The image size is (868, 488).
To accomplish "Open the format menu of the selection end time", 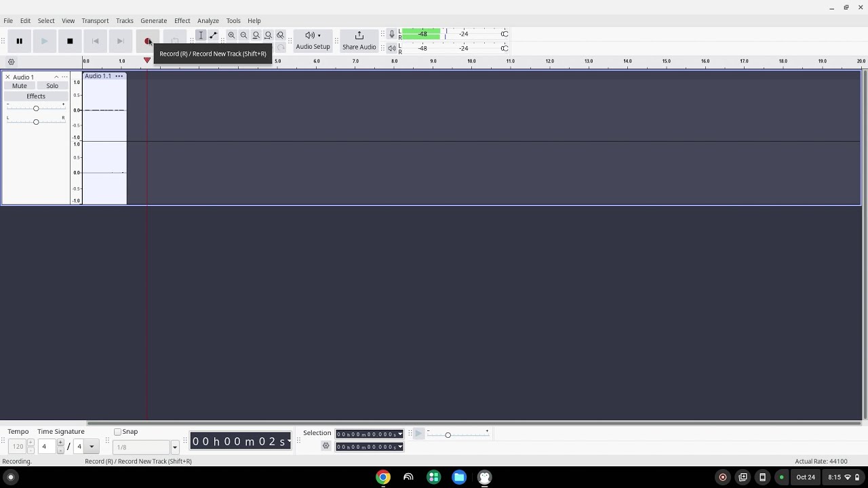I will 400,447.
